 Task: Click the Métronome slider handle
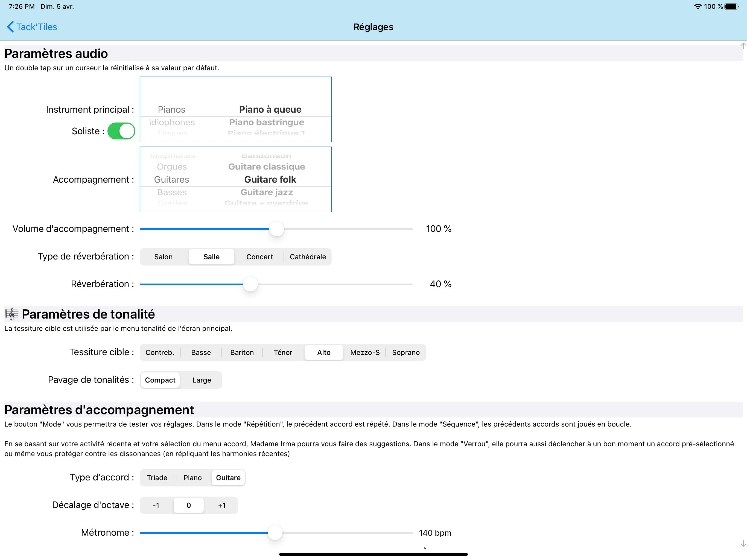(x=275, y=533)
